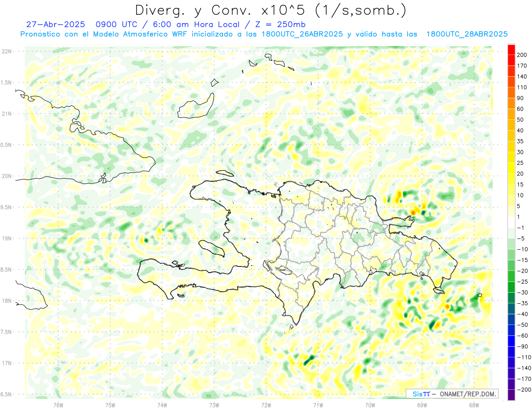Click the '-140' colorbar label

point(523,368)
